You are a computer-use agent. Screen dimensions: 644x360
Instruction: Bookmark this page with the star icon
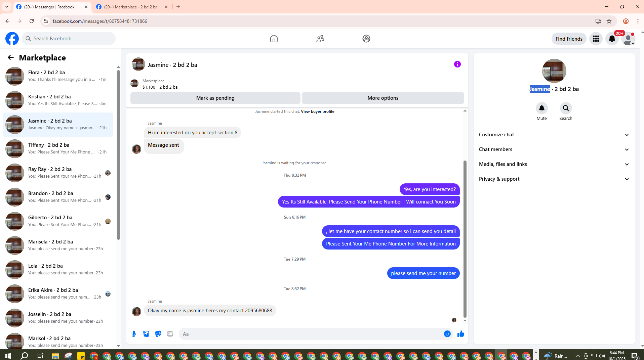tap(609, 21)
